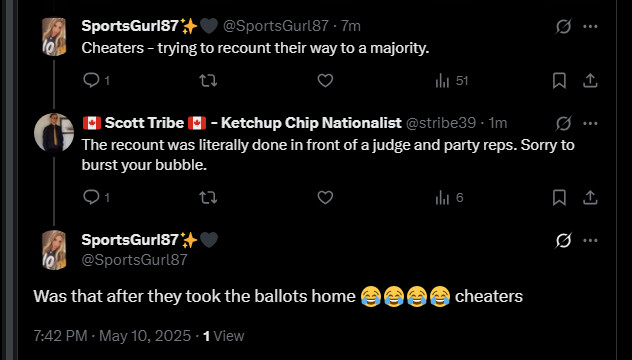Open more options on Scott Tribe's tweet
This screenshot has height=360, width=632.
pos(590,123)
